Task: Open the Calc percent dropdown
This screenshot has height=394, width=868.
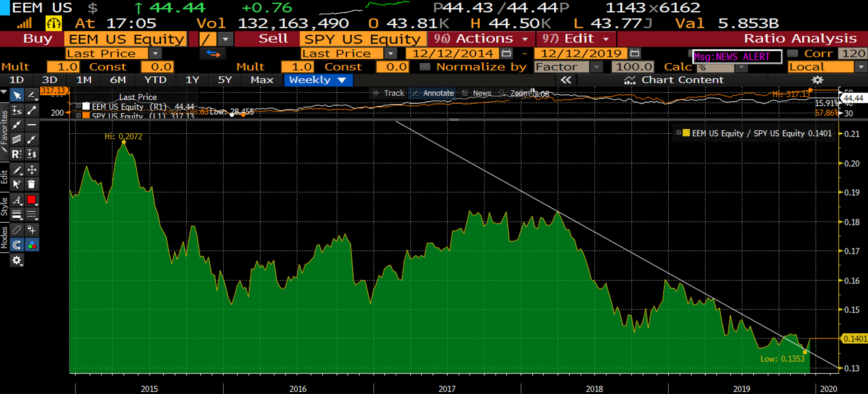Action: tap(741, 67)
